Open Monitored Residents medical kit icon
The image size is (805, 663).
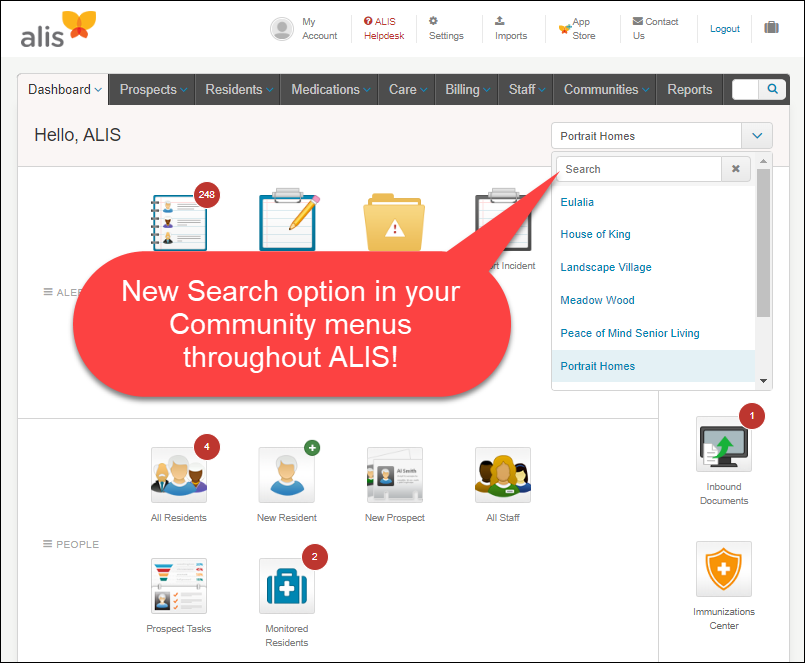[287, 586]
